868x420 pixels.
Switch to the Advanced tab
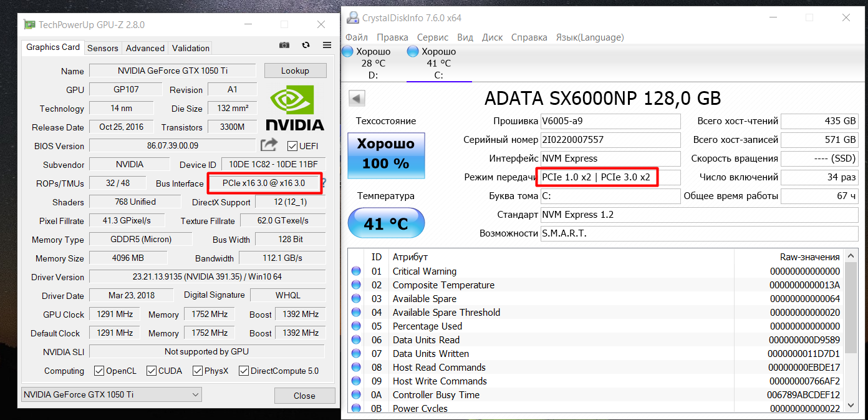click(145, 48)
